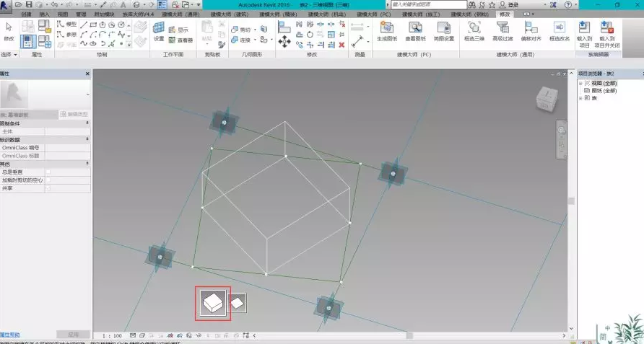Select the Rotate tool in the 修改 panel
The image size is (644, 344).
(x=310, y=35)
